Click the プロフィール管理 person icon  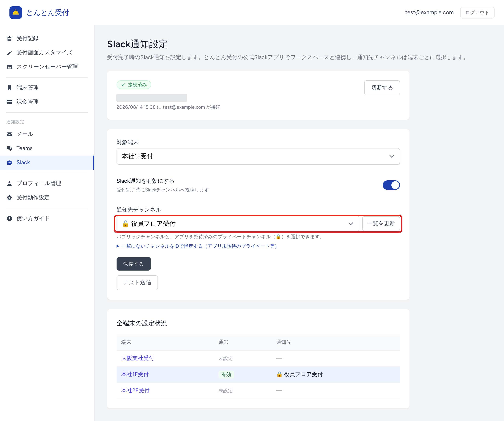click(x=9, y=183)
